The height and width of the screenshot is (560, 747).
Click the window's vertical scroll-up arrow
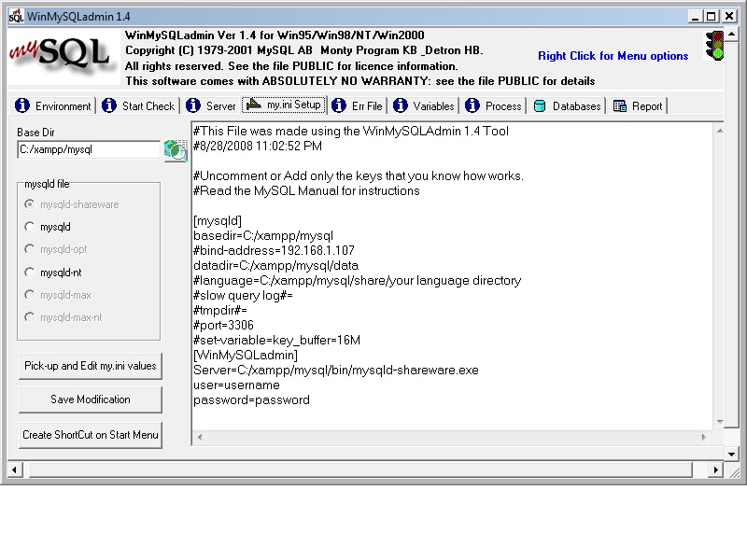click(731, 35)
